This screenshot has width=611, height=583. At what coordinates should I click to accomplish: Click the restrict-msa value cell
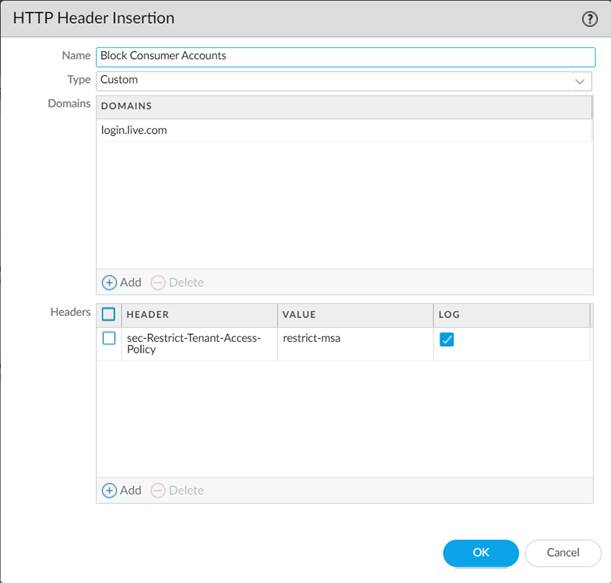point(355,344)
